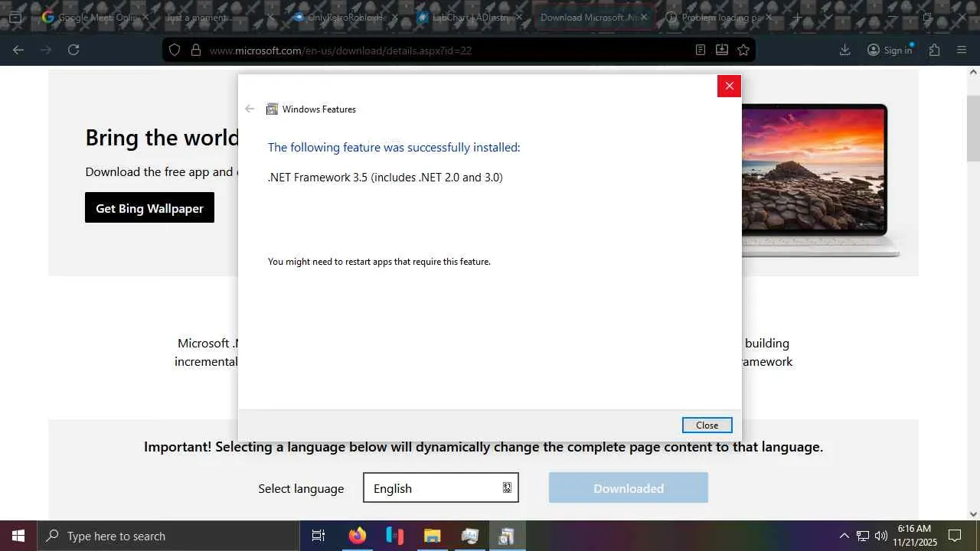The width and height of the screenshot is (980, 551).
Task: Click the text '.NET Framework 3.5 (includes .NET 2.0 and 3.0)'
Action: pyautogui.click(x=385, y=178)
